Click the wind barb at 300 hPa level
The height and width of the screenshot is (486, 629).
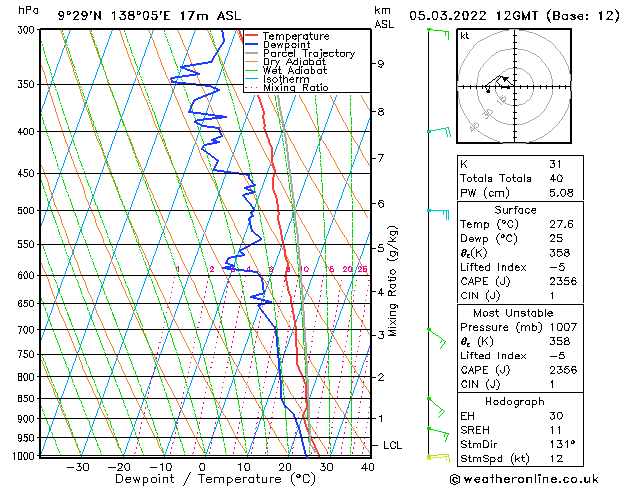(438, 34)
